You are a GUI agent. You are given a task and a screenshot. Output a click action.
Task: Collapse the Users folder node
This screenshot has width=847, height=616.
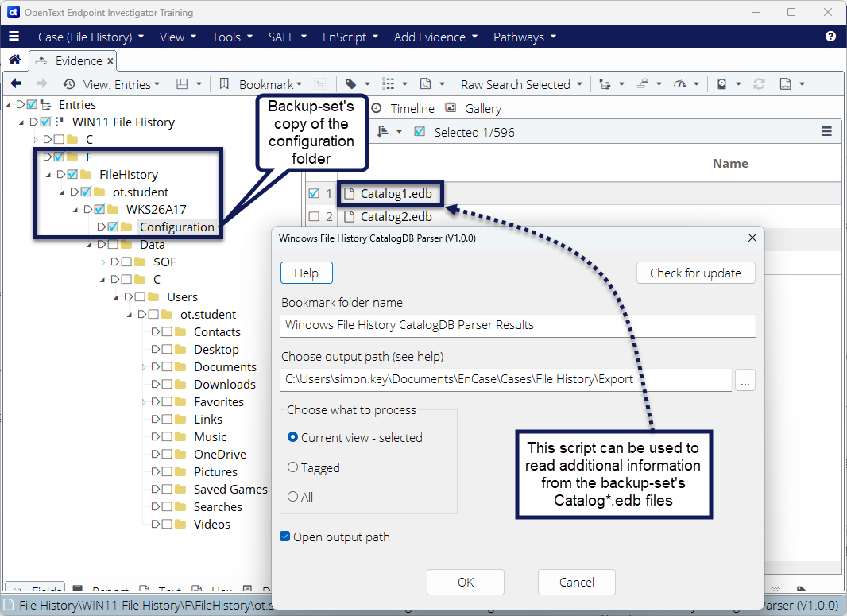coord(115,298)
